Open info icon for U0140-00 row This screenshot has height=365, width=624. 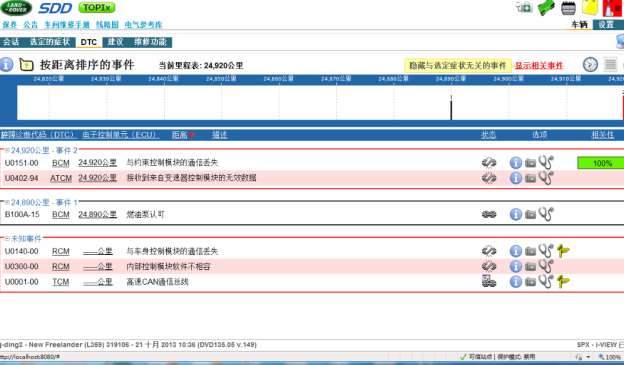tap(516, 251)
